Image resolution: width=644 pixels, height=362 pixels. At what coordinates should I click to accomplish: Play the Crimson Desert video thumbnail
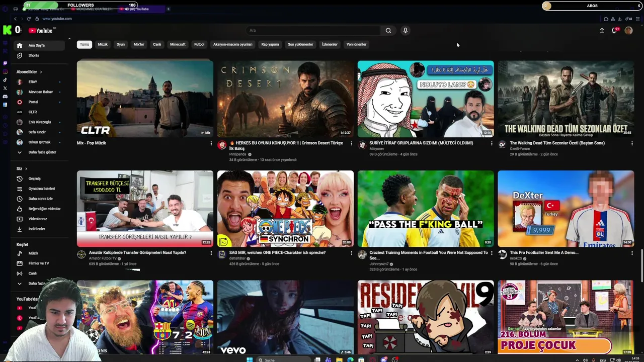point(285,99)
